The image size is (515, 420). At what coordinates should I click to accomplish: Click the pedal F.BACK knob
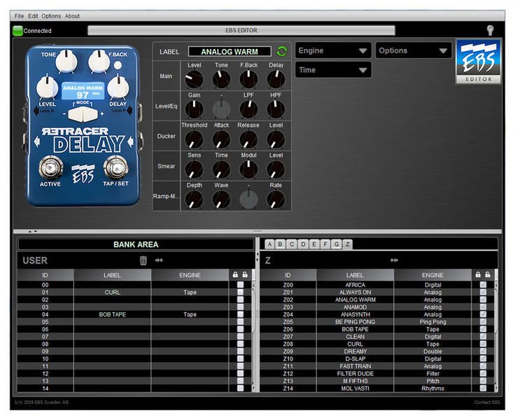click(99, 62)
